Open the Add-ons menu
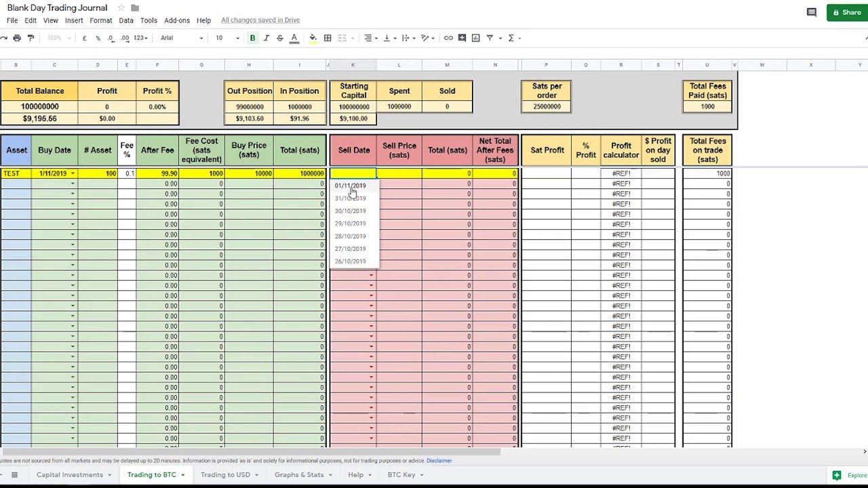The height and width of the screenshot is (488, 868). coord(177,20)
